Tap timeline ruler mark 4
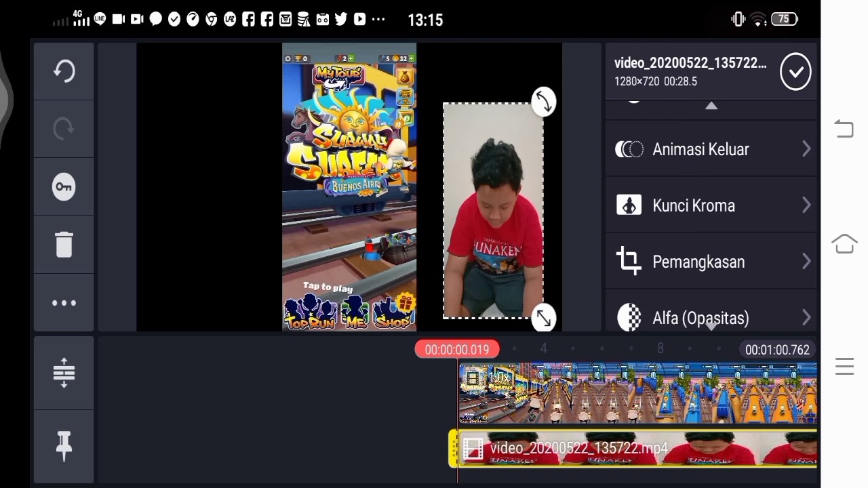 (543, 348)
